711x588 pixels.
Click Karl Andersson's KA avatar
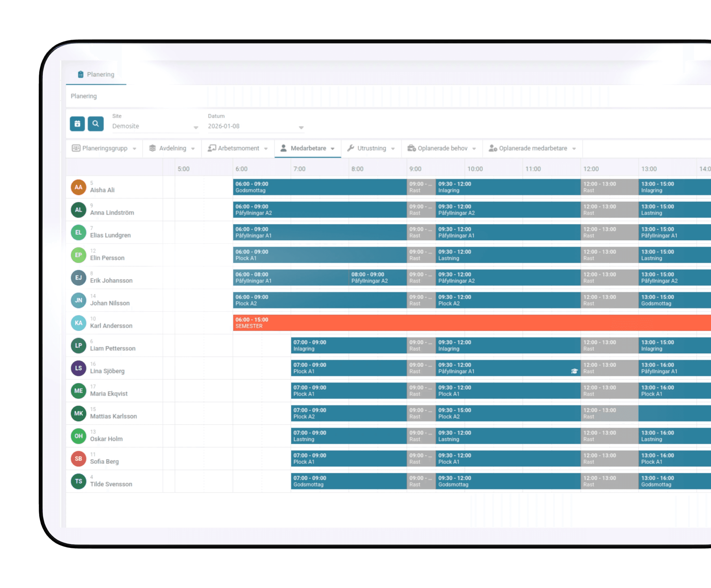tap(78, 323)
